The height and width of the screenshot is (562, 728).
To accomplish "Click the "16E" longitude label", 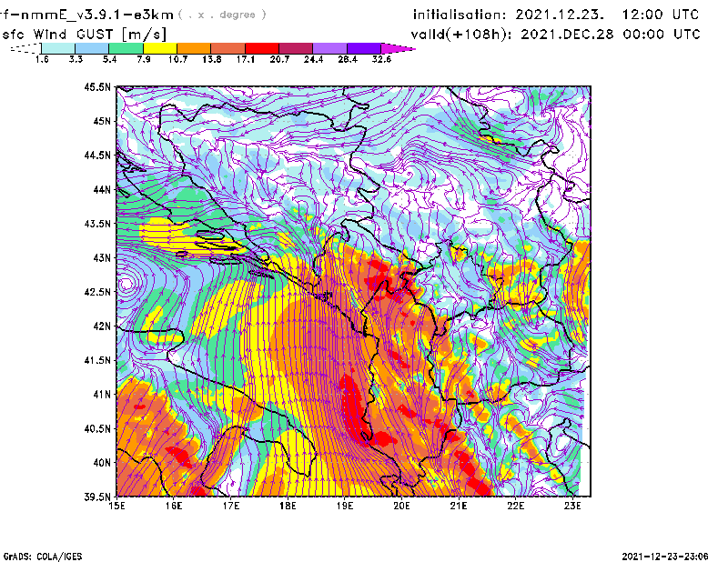I will (174, 506).
